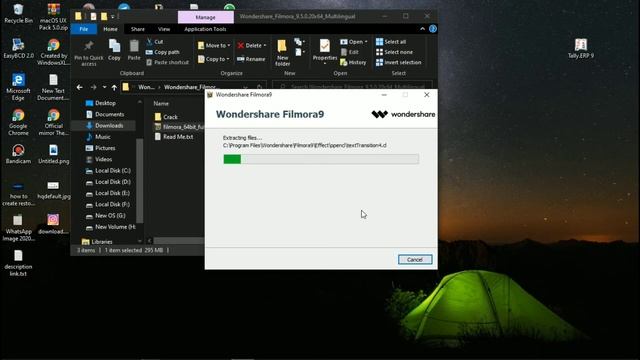The height and width of the screenshot is (360, 640).
Task: Select New OS (G:) drive
Action: point(105,216)
